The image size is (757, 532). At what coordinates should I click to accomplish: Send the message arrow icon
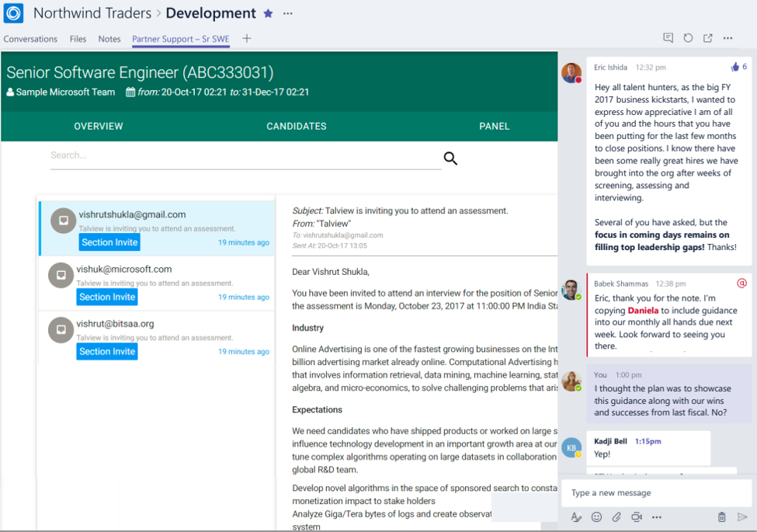pyautogui.click(x=742, y=517)
